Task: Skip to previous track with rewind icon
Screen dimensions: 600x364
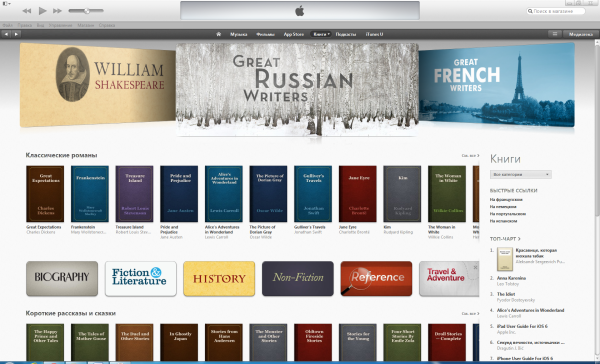Action: (27, 11)
